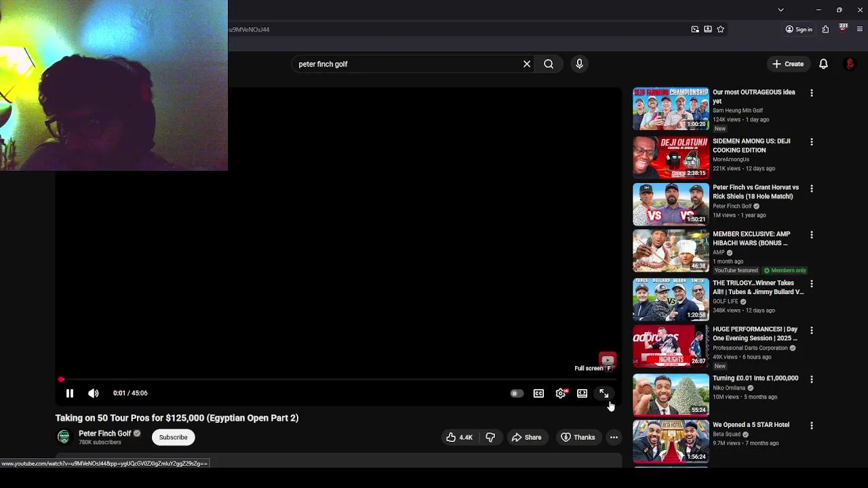Start voice search with microphone

click(579, 64)
